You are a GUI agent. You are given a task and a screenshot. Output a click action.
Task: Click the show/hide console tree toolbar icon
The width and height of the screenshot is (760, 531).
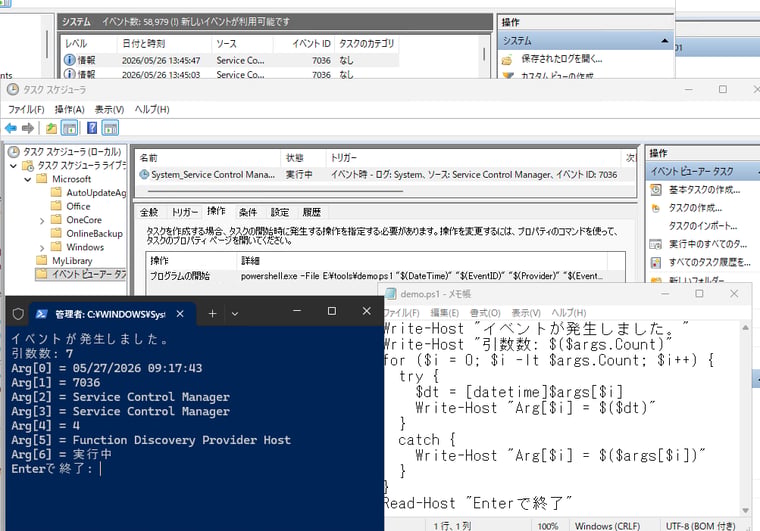(x=69, y=128)
